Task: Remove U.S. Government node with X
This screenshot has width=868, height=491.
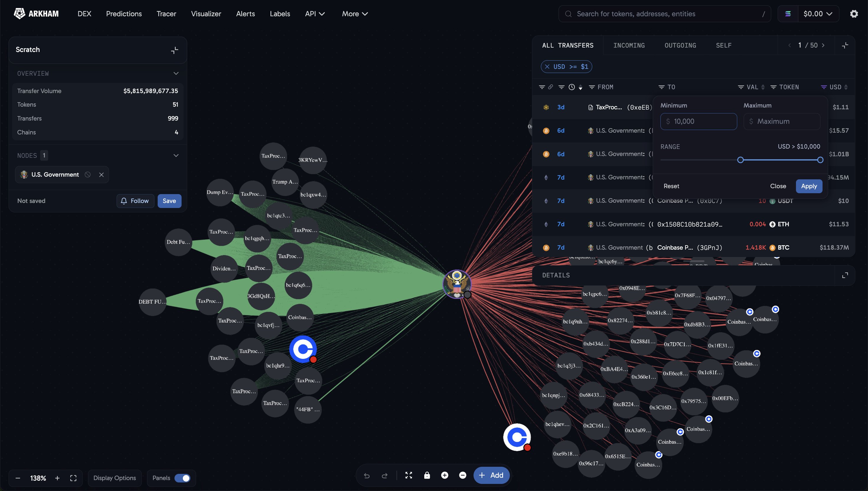Action: (102, 175)
